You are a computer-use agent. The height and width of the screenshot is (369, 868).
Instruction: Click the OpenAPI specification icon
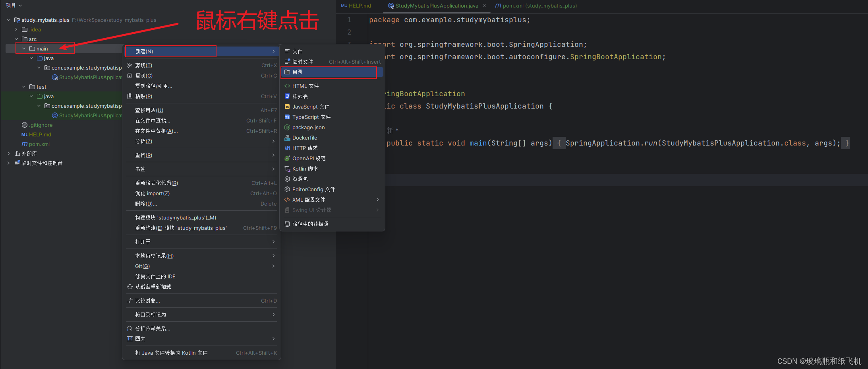[x=287, y=158]
